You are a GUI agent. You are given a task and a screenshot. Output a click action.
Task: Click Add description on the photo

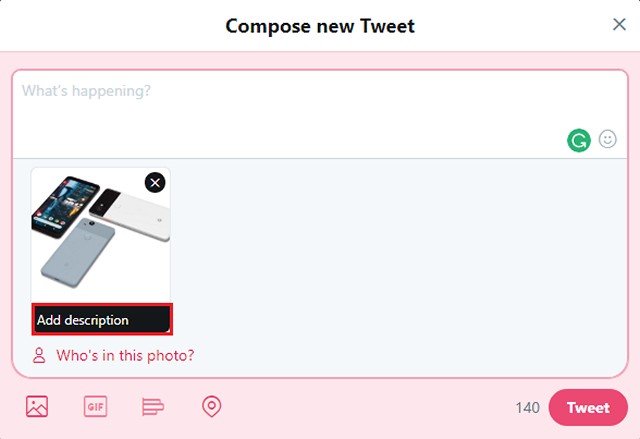point(102,319)
